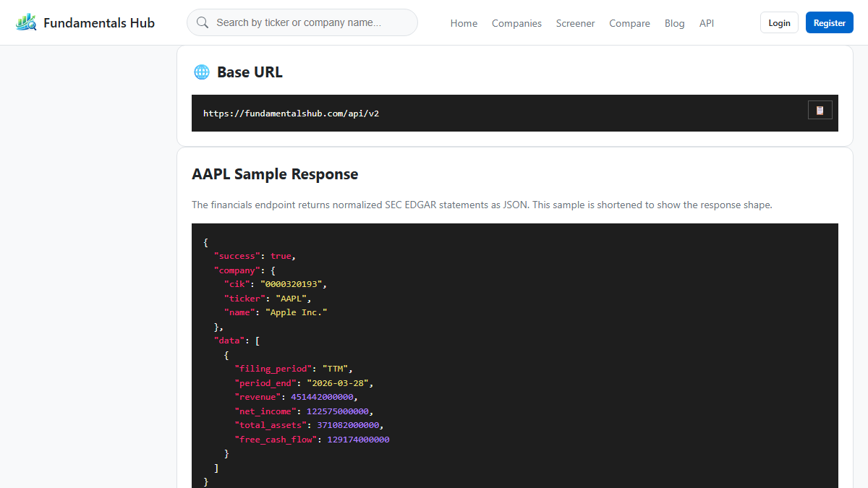This screenshot has height=488, width=868.
Task: Click the base URL https://fundamentalshub.com/api/v2 text
Action: point(291,114)
